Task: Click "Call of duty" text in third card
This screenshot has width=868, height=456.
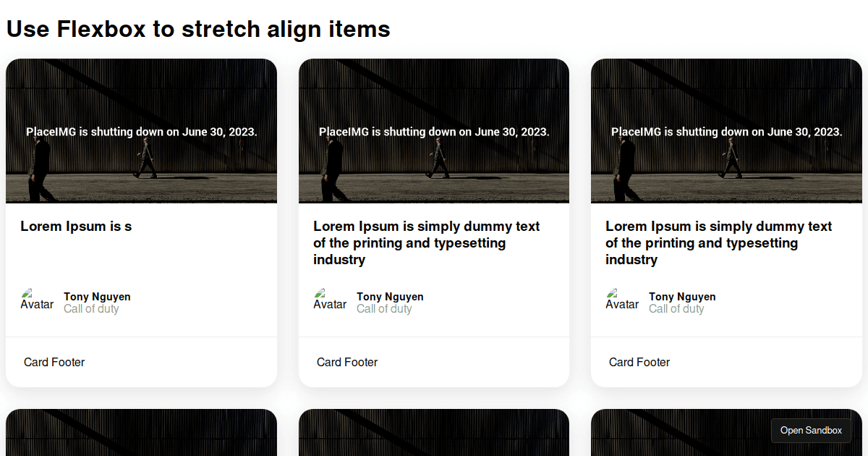Action: click(676, 309)
